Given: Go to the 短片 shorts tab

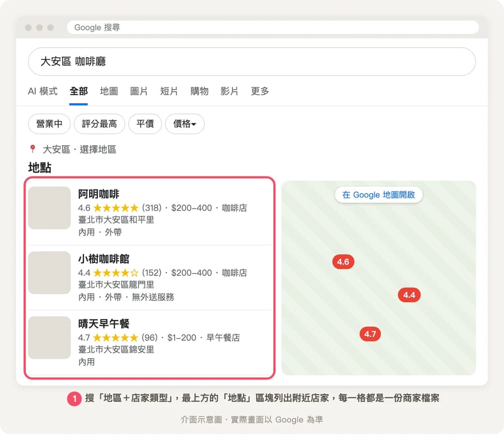Looking at the screenshot, I should click(169, 91).
